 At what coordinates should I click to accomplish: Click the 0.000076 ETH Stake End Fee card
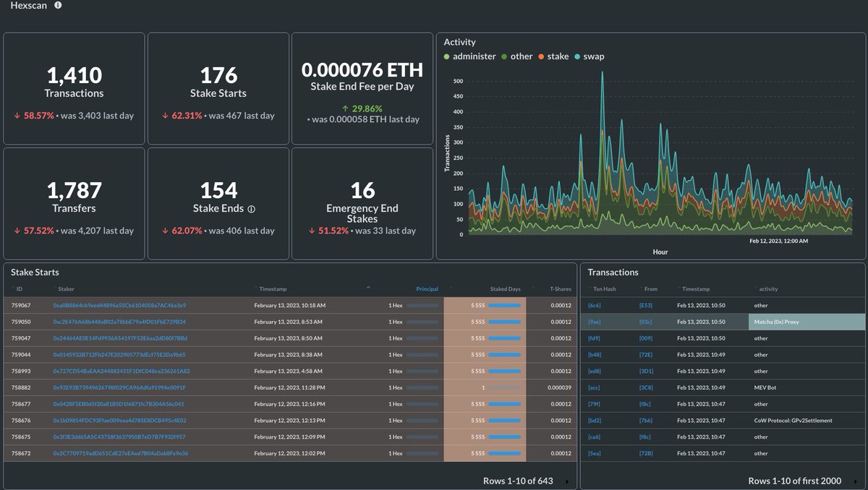tap(362, 88)
